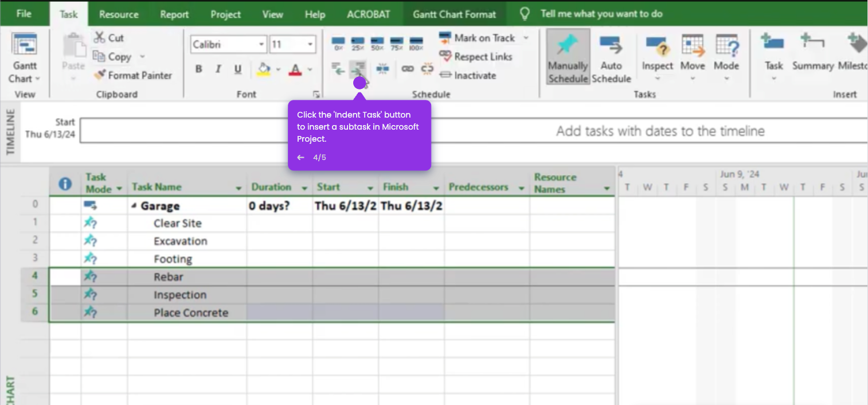Open Predecessors column filter dropdown

[521, 188]
